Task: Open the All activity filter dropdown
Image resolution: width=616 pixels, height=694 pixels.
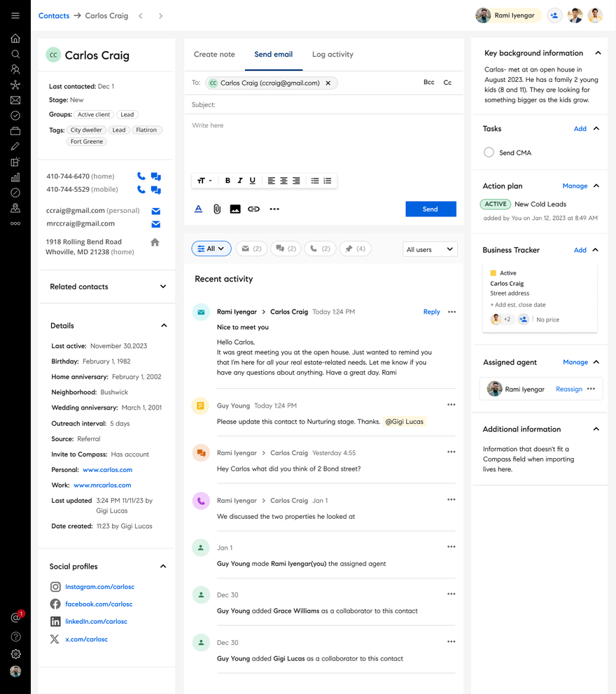Action: [211, 249]
